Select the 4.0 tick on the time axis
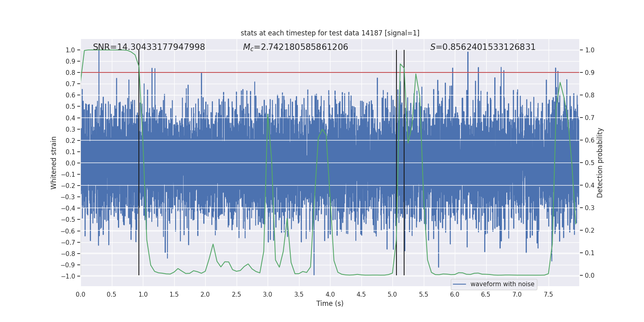644x322 pixels. click(330, 294)
